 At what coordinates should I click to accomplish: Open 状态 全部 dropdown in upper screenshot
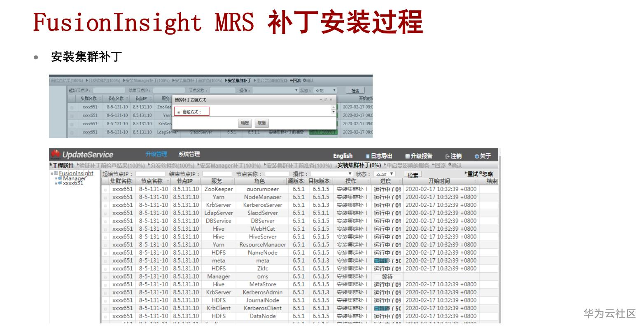click(325, 90)
